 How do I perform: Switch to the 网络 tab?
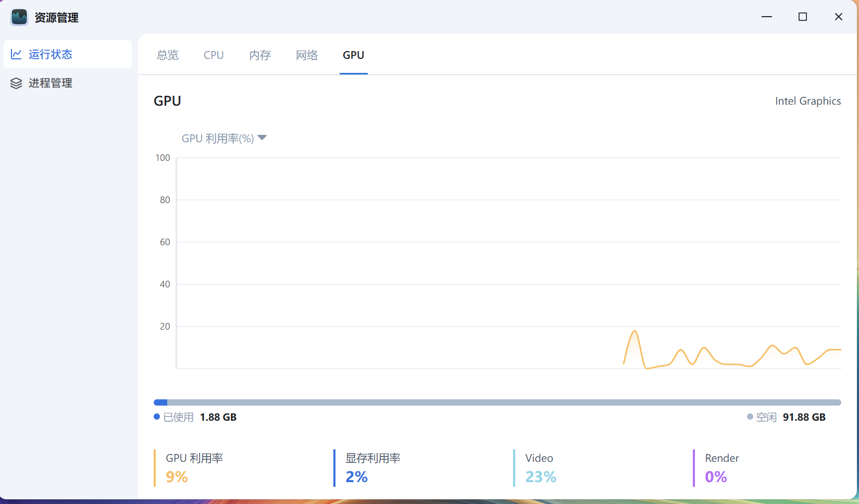pyautogui.click(x=307, y=55)
